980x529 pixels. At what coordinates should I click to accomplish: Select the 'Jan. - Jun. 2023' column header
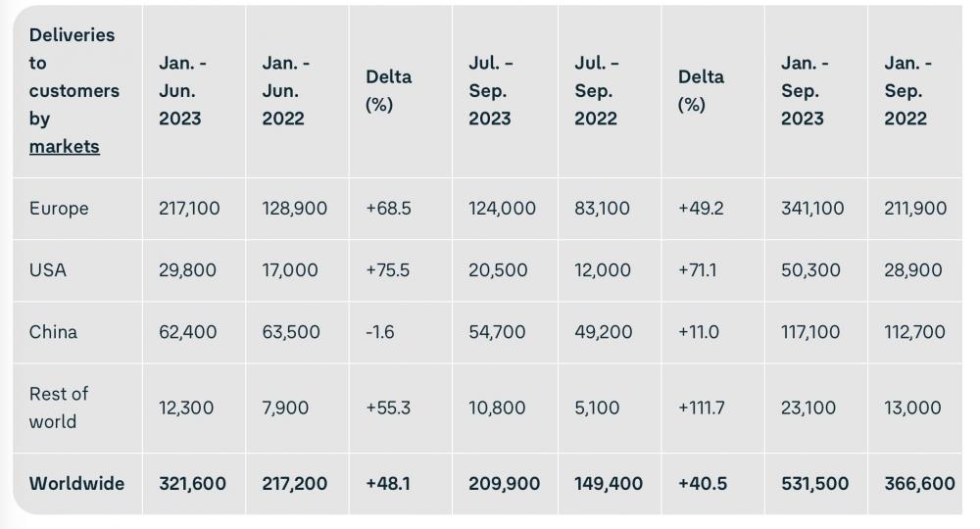(182, 90)
